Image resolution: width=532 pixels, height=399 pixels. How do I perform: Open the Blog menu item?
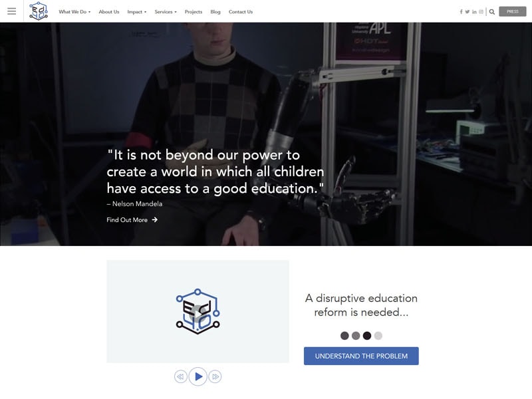215,12
